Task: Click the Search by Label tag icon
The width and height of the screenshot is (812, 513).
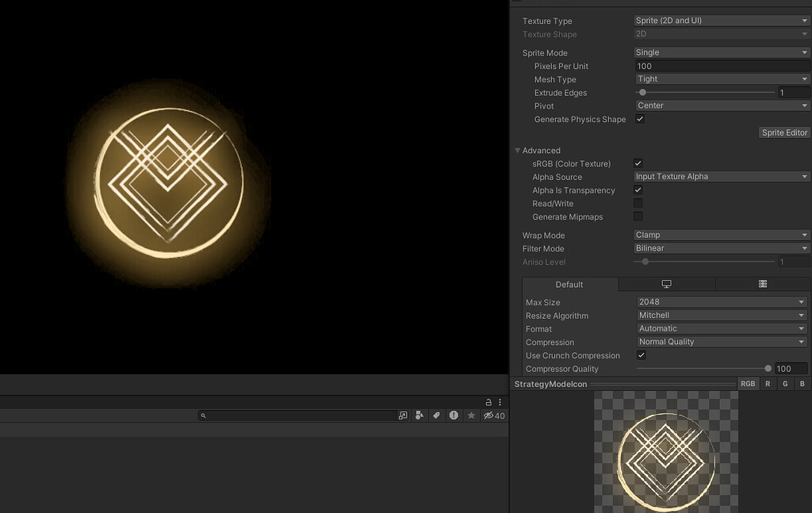Action: point(437,415)
